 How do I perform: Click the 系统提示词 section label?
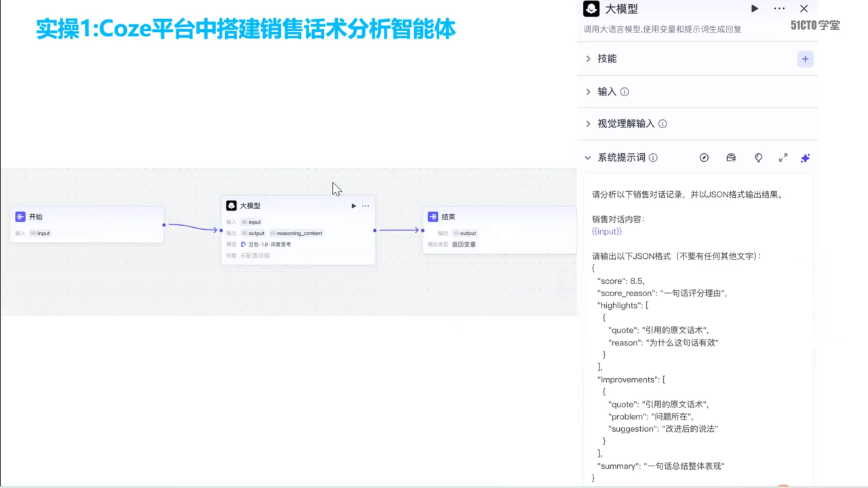621,158
